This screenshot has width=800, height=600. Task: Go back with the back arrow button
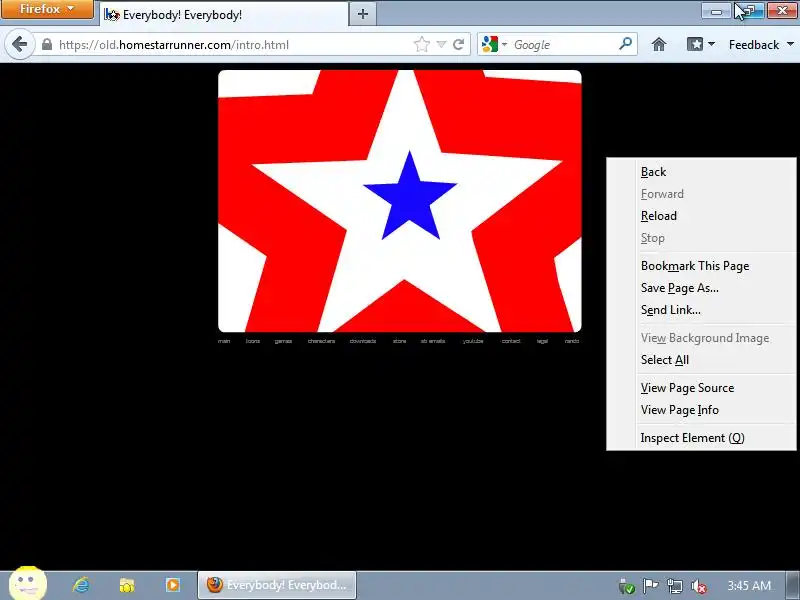(19, 45)
